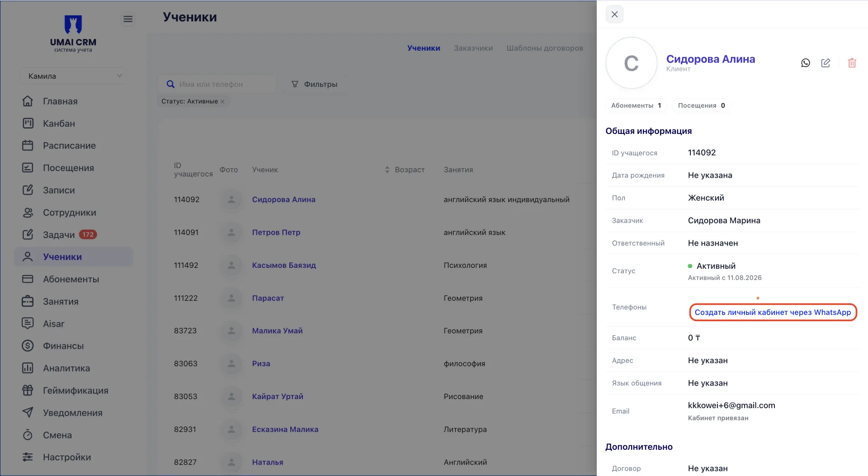Remove the Статус: Активные filter chip

tap(222, 101)
